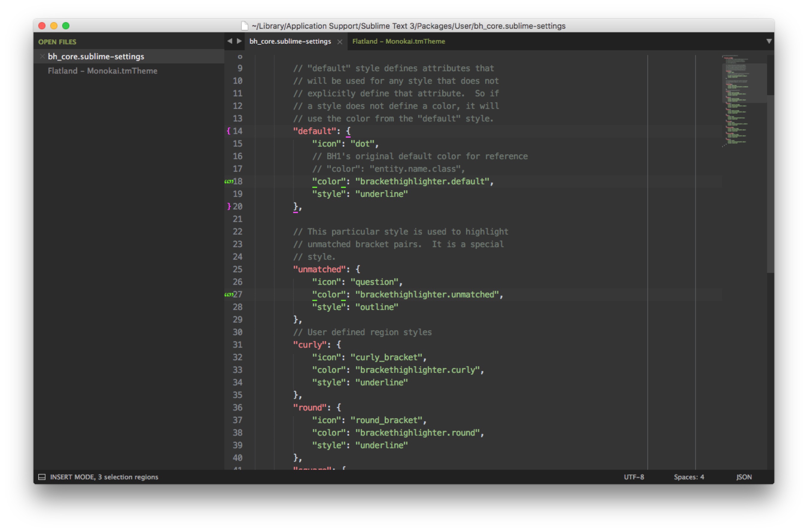Click the "outline" style value on line 28
The image size is (808, 532).
(377, 307)
